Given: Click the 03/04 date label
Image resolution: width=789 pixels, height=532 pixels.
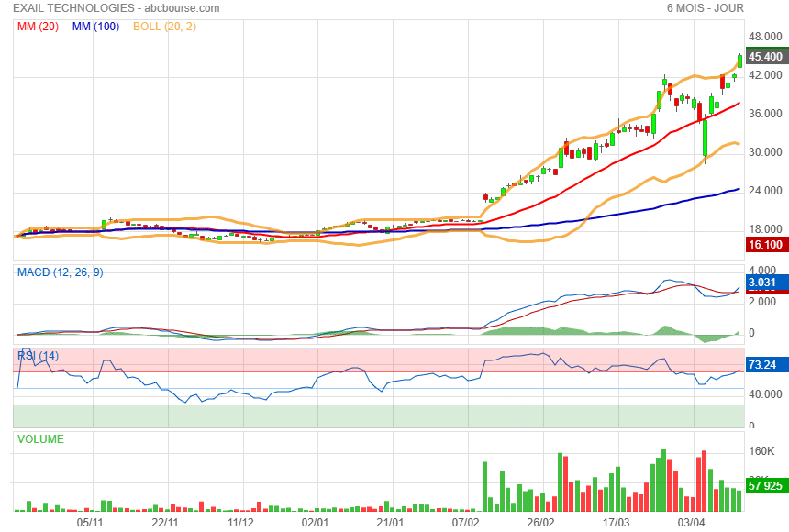Looking at the screenshot, I should (691, 523).
